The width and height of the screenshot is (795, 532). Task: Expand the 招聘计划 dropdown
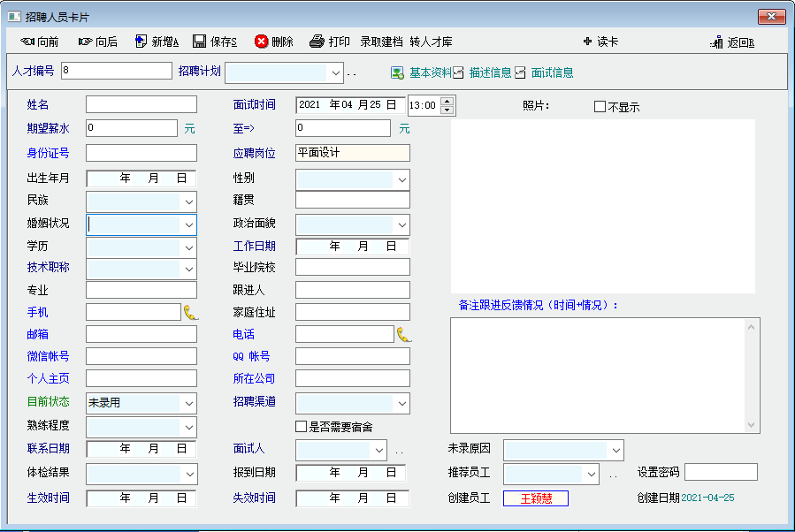tap(335, 72)
